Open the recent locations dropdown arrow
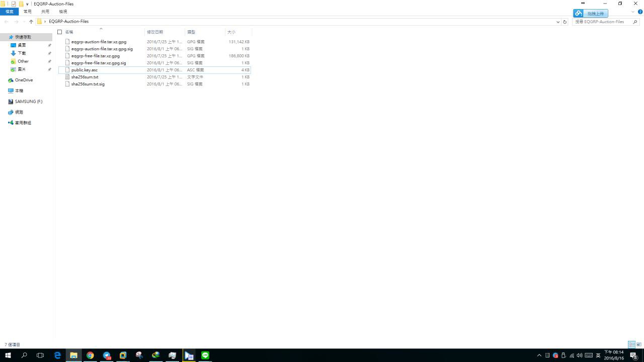This screenshot has height=362, width=644. (x=24, y=22)
